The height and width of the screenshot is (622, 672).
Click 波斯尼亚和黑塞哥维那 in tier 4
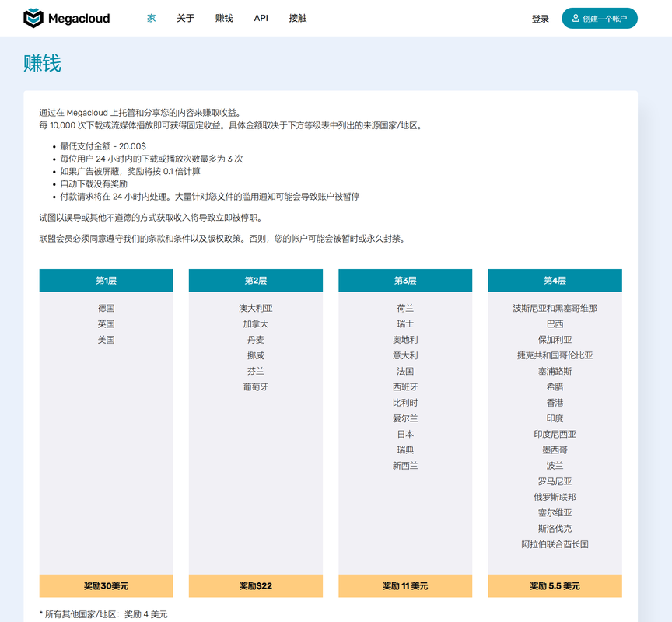555,308
